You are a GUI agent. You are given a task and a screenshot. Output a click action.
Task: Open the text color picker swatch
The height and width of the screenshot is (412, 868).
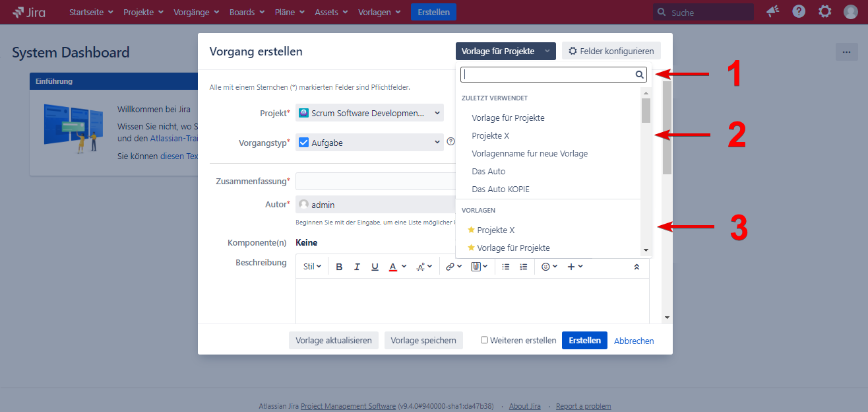[393, 267]
